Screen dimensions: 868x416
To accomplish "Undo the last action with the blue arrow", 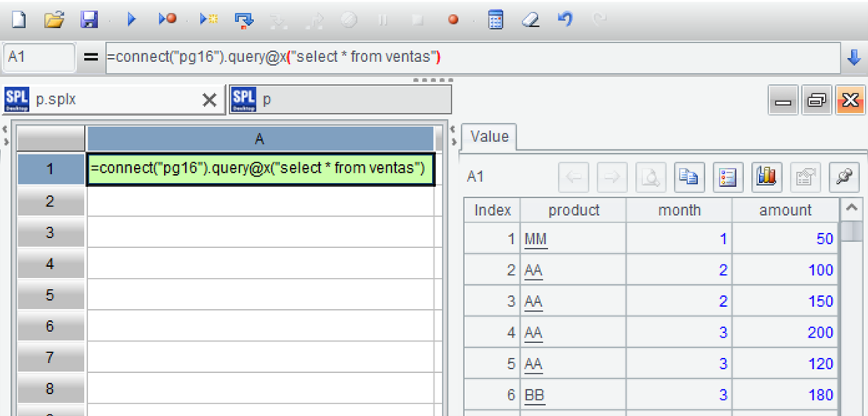I will click(565, 20).
